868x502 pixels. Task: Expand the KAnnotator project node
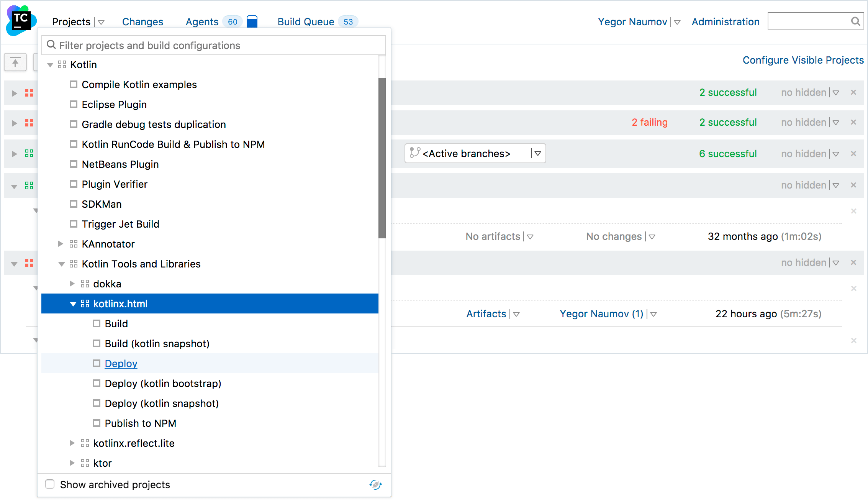61,244
